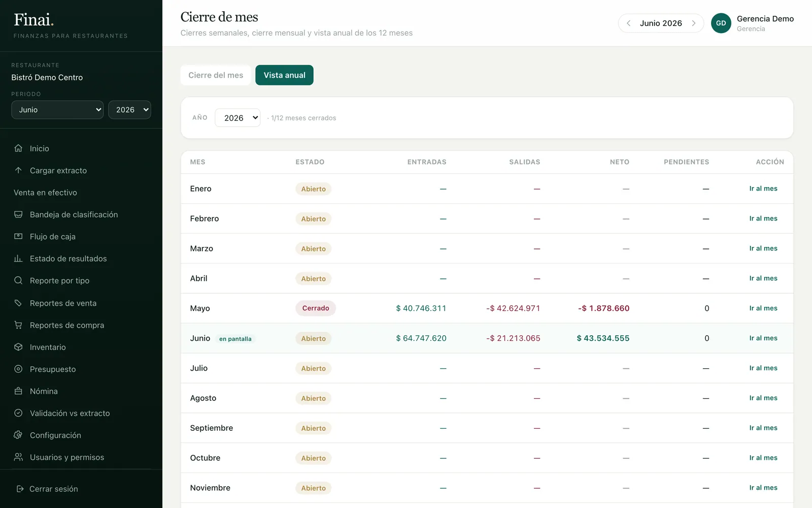Click Junio neto value $ 43.534.555
The image size is (812, 508).
[603, 338]
